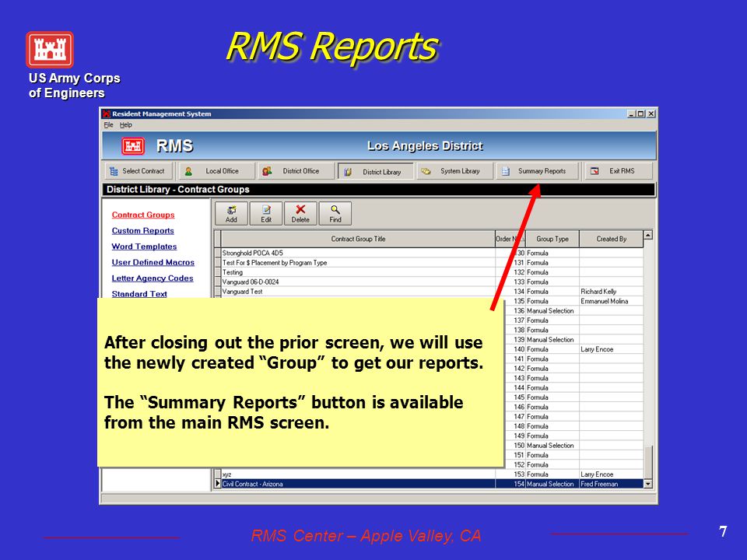The height and width of the screenshot is (560, 747).
Task: Click the Emmanuel Molina created-by cell
Action: pyautogui.click(x=612, y=301)
